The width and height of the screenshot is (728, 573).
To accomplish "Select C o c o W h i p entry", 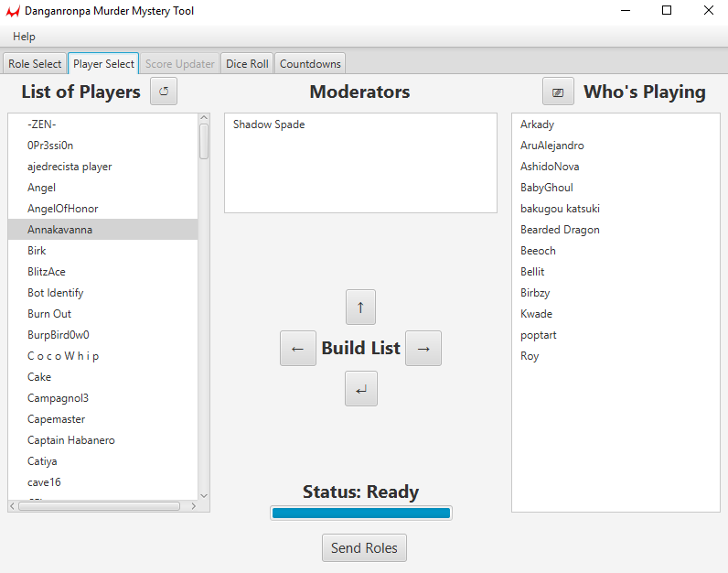I will click(102, 356).
